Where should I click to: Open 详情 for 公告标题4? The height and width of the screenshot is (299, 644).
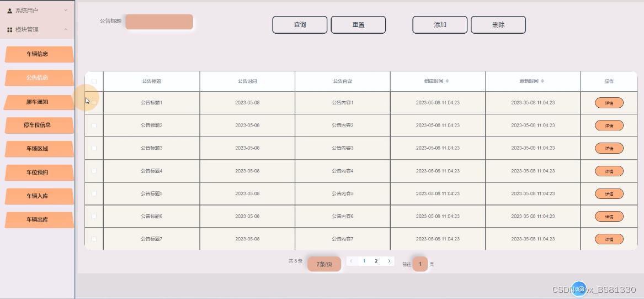click(x=609, y=171)
